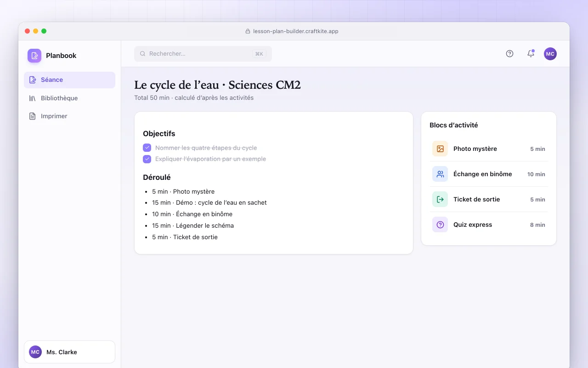Click the Planbook logo icon
The width and height of the screenshot is (588, 368).
pyautogui.click(x=34, y=56)
